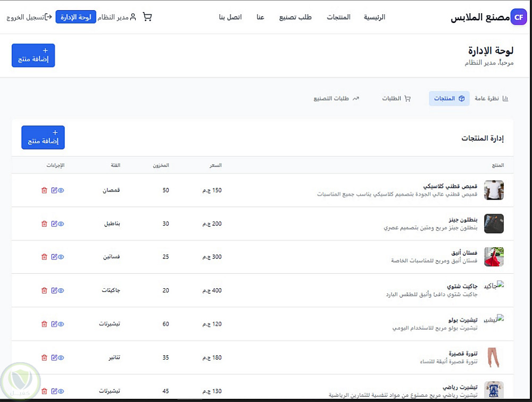This screenshot has width=532, height=402.
Task: Click the price 400 ج.م cell
Action: [212, 290]
